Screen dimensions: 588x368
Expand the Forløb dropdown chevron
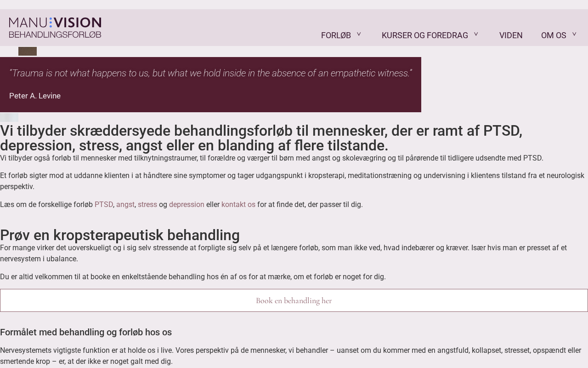click(359, 34)
